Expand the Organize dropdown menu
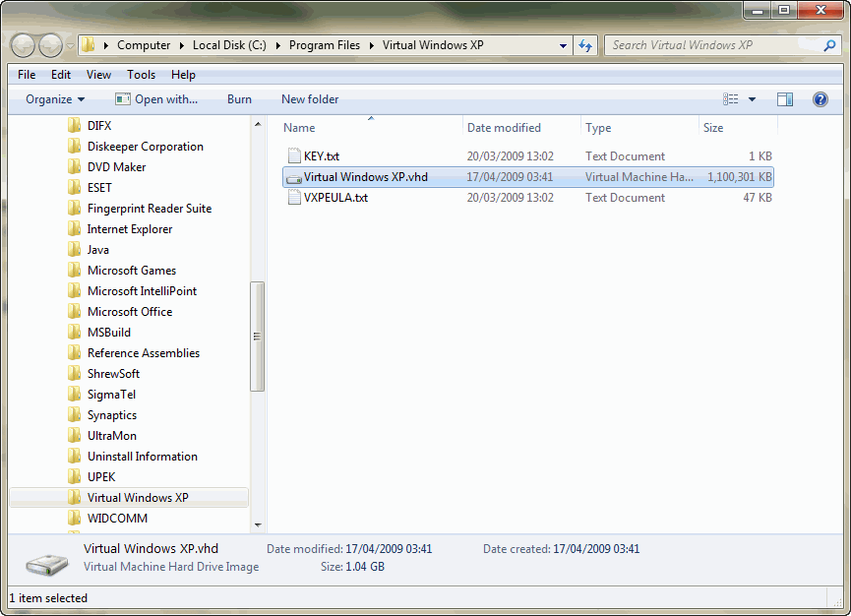The width and height of the screenshot is (851, 616). tap(55, 99)
